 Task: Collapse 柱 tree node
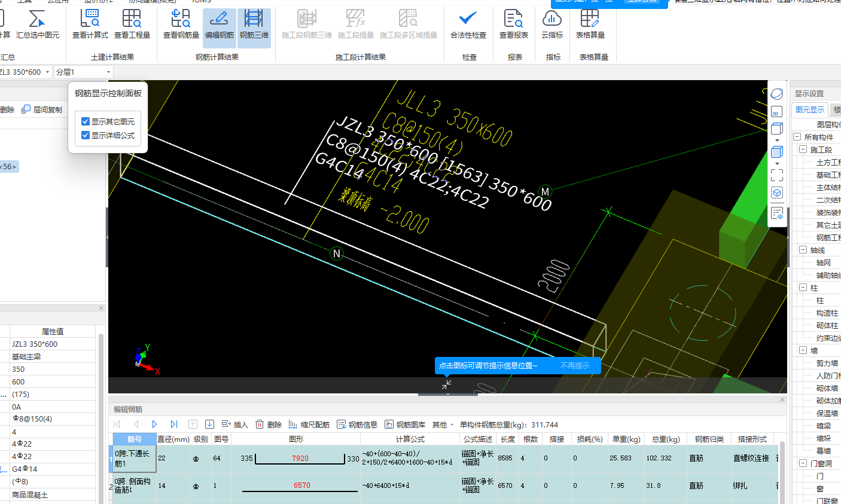coord(803,288)
